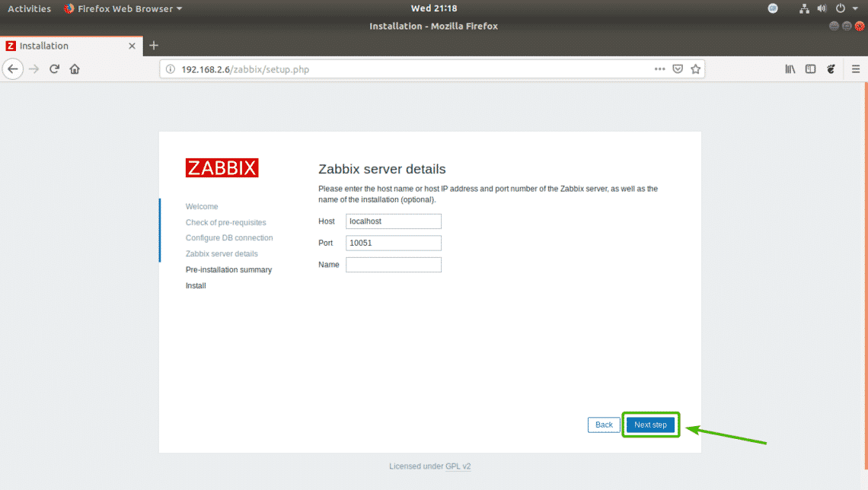
Task: Select the Pre-installation summary step
Action: [x=228, y=270]
